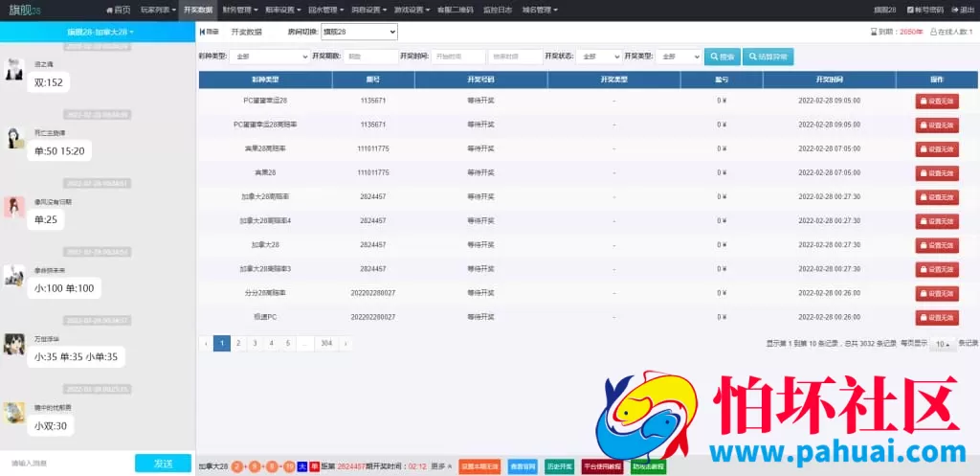This screenshot has height=476, width=980.
Task: Click 设置无效 for 宾果28 row
Action: click(937, 172)
